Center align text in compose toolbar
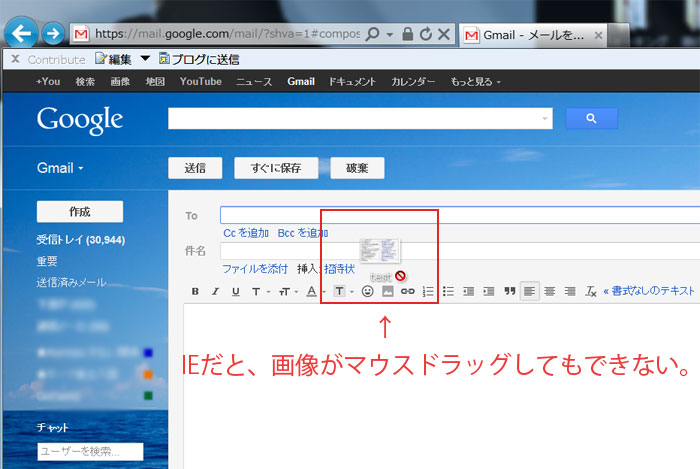This screenshot has width=700, height=469. pyautogui.click(x=550, y=291)
